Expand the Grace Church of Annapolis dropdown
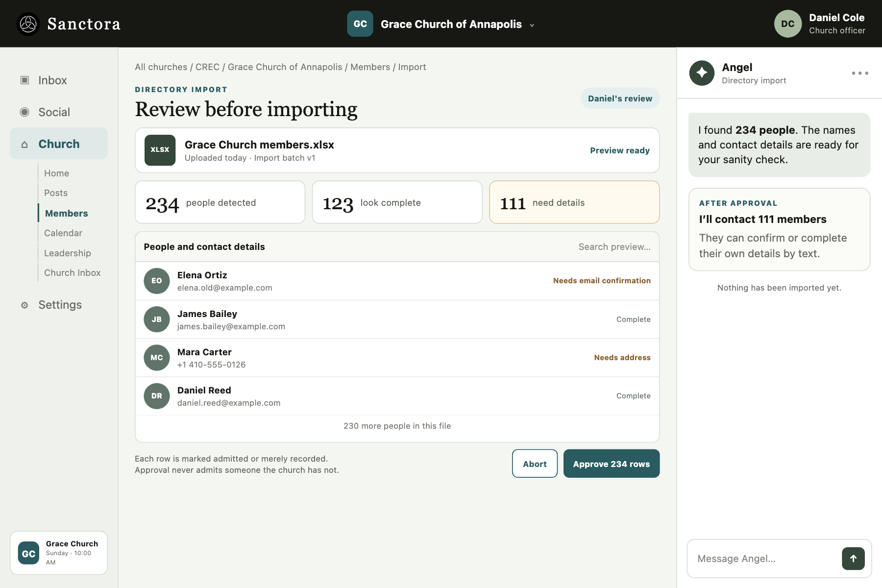882x588 pixels. [532, 25]
